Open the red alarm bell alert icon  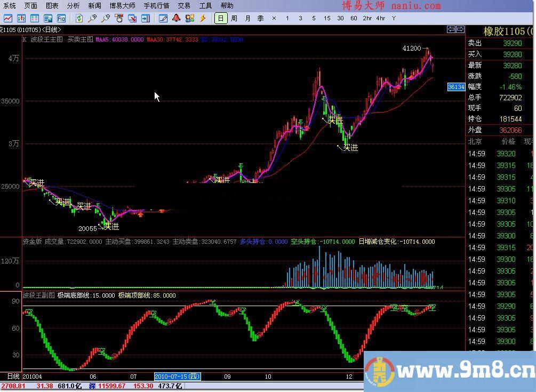[177, 18]
